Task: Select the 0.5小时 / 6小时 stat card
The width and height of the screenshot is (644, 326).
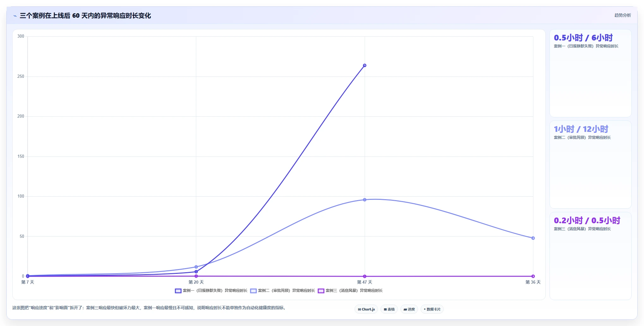Action: (x=590, y=73)
